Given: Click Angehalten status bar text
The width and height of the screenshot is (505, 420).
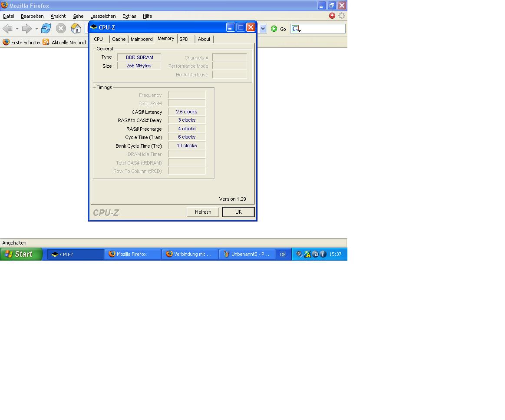Looking at the screenshot, I should coord(14,243).
